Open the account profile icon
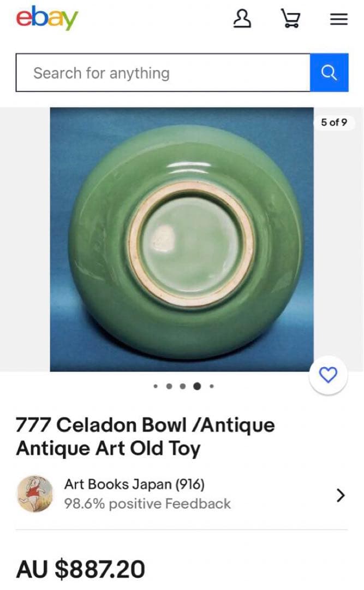The width and height of the screenshot is (364, 590). (x=242, y=19)
